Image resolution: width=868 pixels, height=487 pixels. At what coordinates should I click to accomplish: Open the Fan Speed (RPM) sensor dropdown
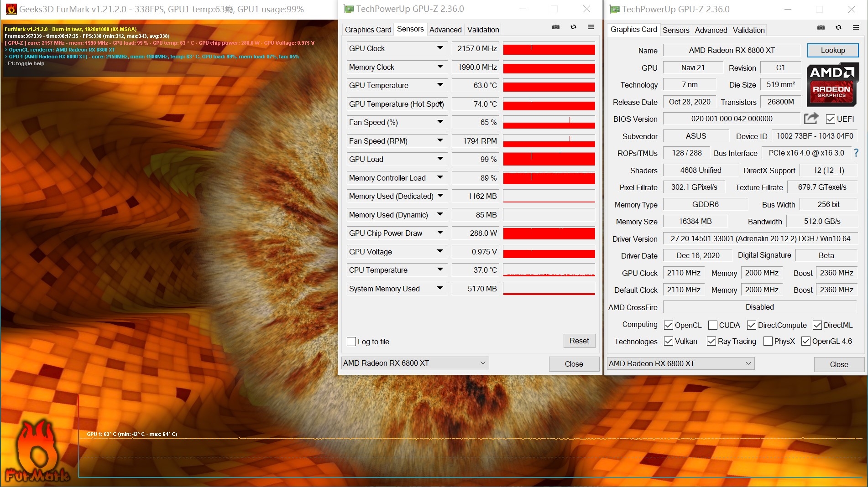pyautogui.click(x=440, y=140)
